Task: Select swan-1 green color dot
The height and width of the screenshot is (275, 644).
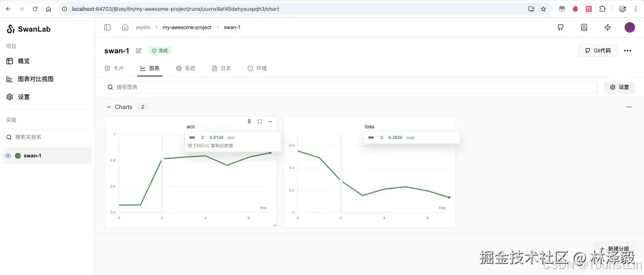Action: coord(18,156)
